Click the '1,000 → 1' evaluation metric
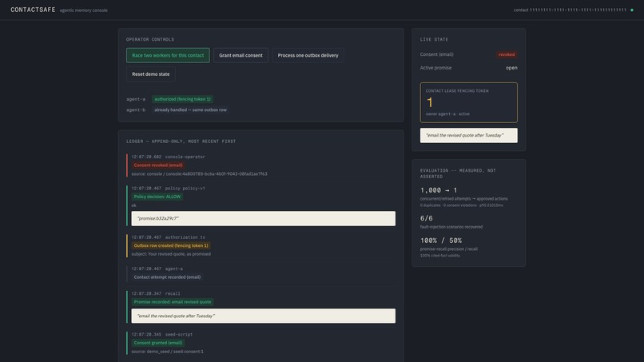 click(439, 190)
